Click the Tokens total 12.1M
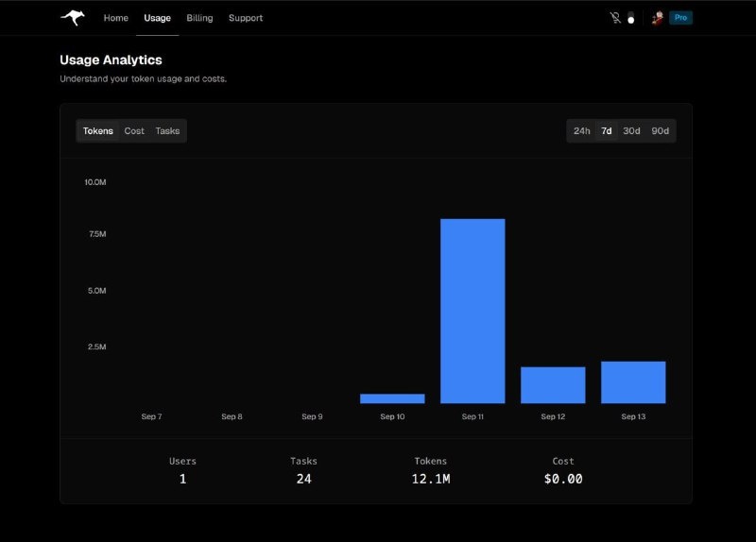Screen dimensions: 756x542 click(x=431, y=479)
